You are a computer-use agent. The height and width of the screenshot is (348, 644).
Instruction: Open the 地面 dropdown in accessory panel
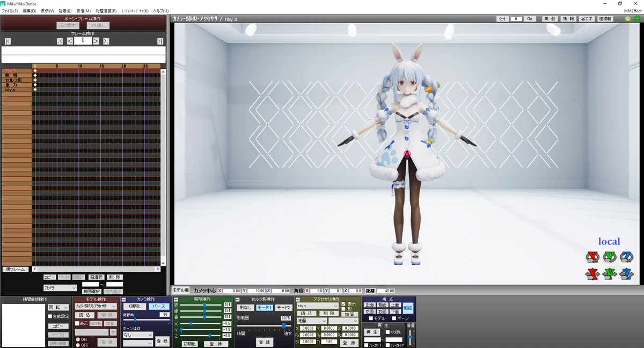pyautogui.click(x=312, y=321)
